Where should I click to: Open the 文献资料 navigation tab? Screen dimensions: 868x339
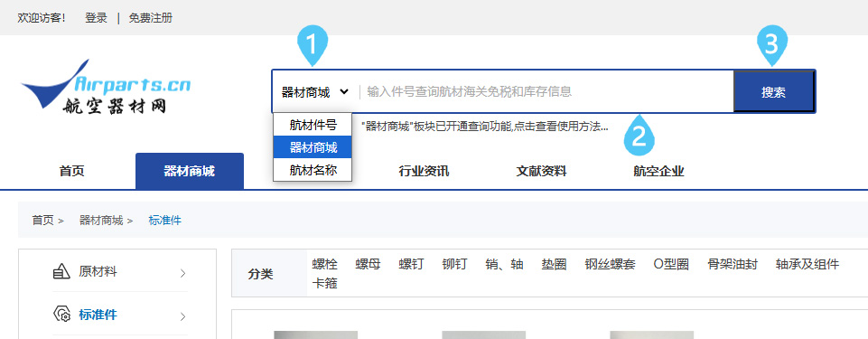tap(541, 171)
